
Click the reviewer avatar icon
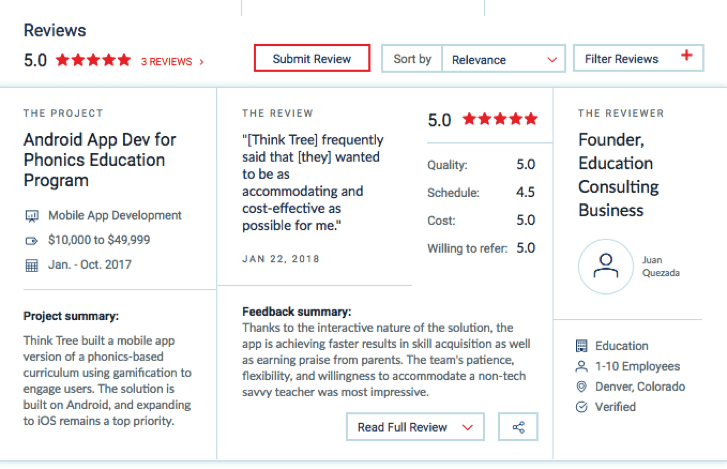pos(606,266)
